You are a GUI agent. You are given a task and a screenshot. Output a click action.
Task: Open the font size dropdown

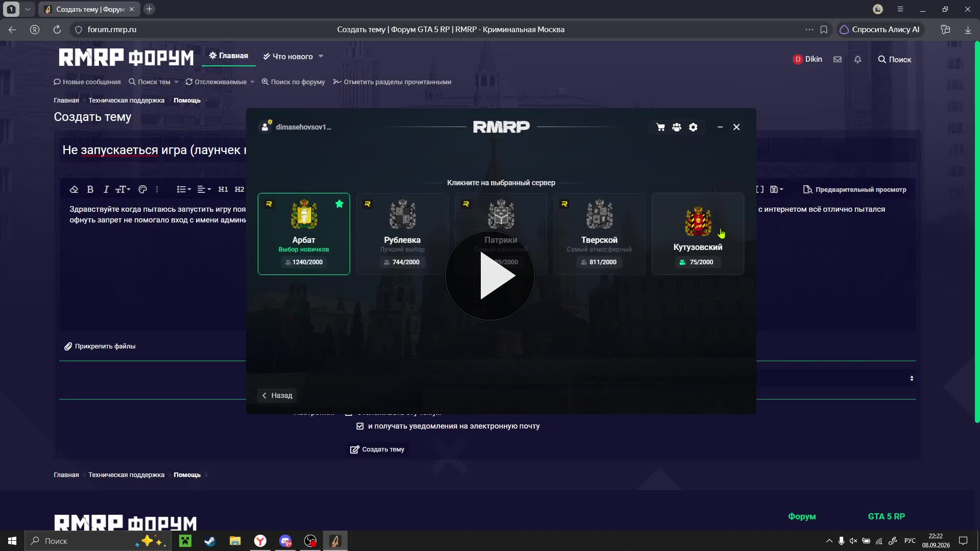coord(123,189)
